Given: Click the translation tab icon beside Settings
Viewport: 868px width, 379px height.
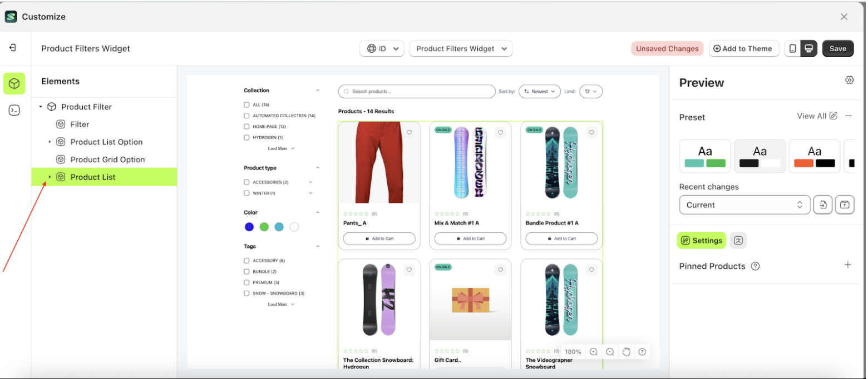Looking at the screenshot, I should pyautogui.click(x=738, y=240).
